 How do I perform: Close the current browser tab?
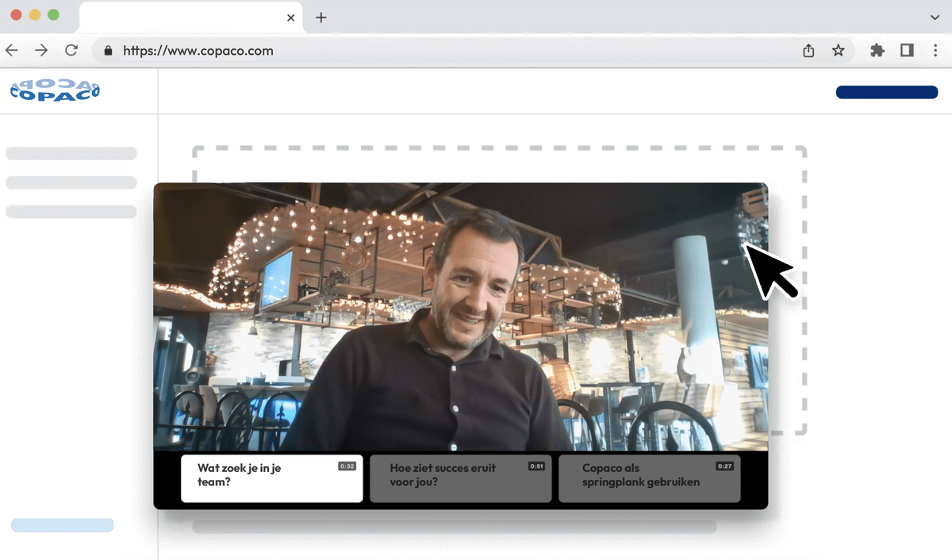coord(291,17)
